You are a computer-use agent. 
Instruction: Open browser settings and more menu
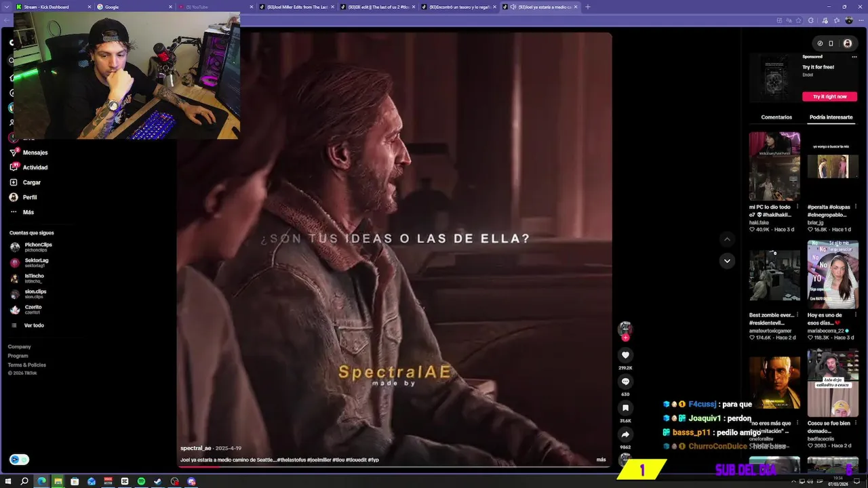coord(860,21)
